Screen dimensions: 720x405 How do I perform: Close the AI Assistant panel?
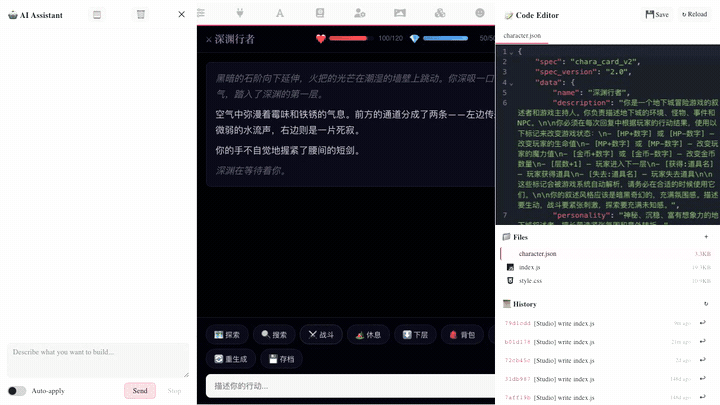(x=181, y=14)
